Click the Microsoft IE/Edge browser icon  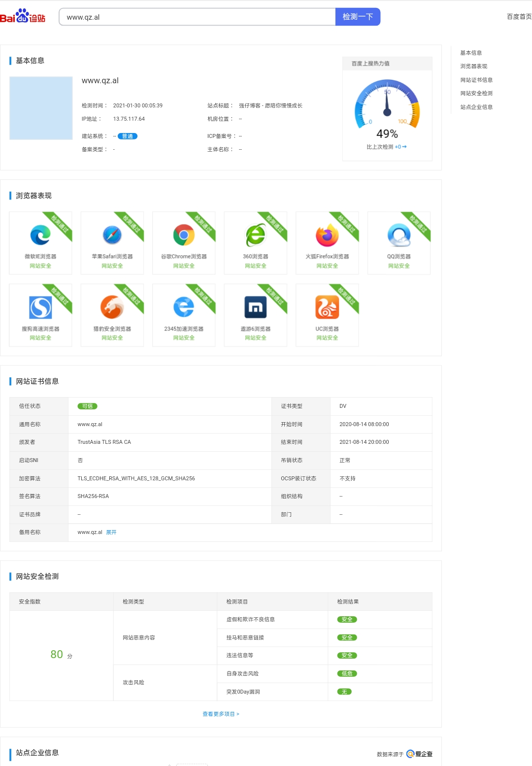coord(40,235)
